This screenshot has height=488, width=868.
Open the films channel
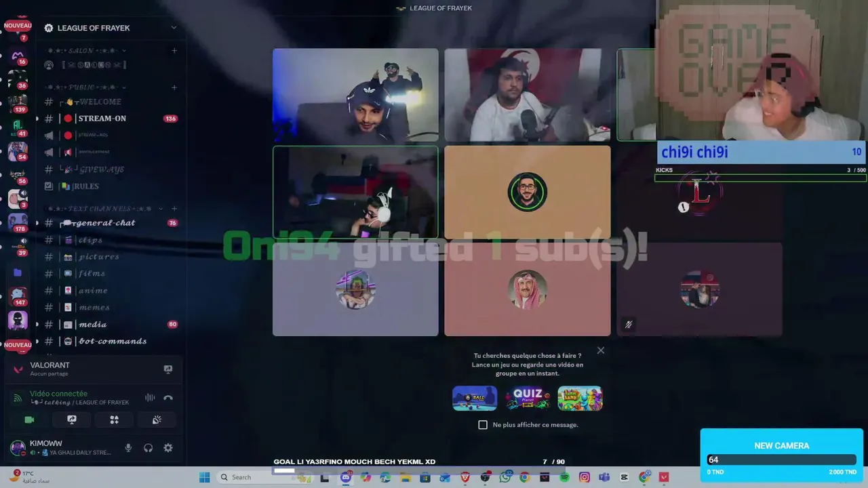111,274
